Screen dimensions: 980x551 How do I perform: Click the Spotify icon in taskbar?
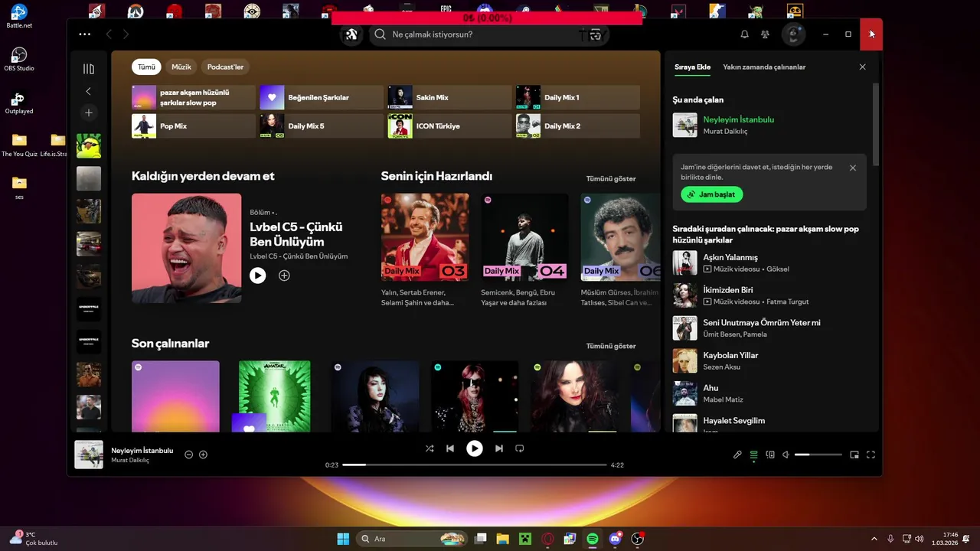(x=593, y=539)
